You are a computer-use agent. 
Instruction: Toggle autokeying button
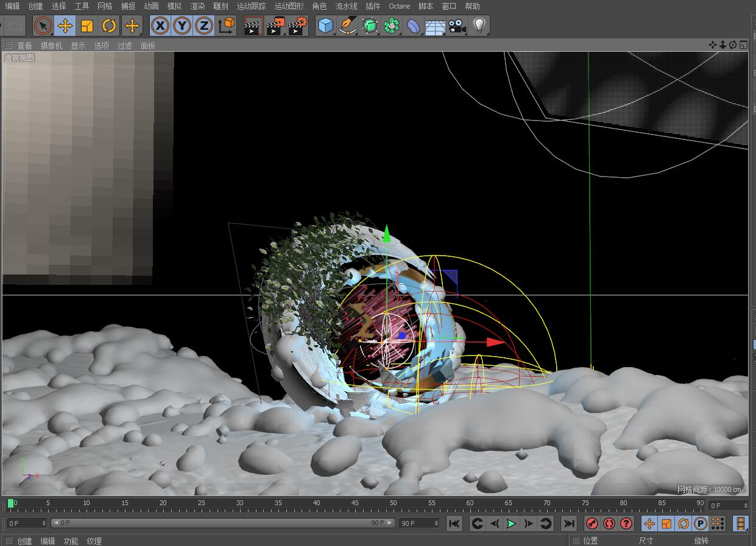[x=609, y=523]
